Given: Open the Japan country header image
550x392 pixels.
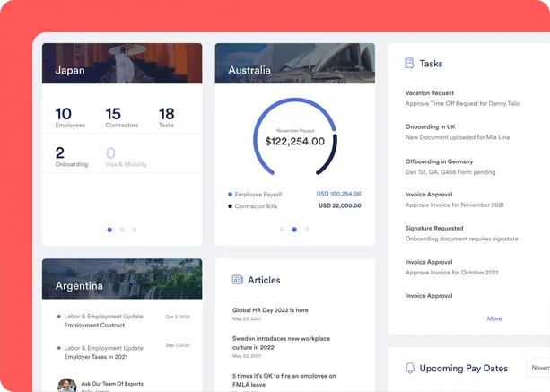Looking at the screenshot, I should (122, 63).
